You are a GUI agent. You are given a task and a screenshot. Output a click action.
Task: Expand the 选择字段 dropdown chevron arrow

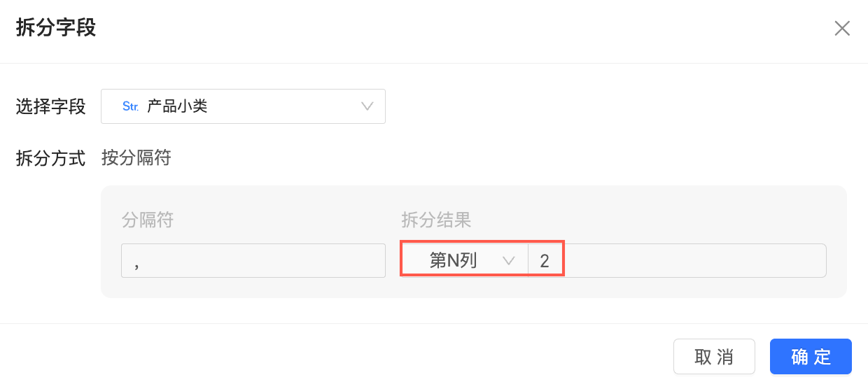click(x=367, y=106)
